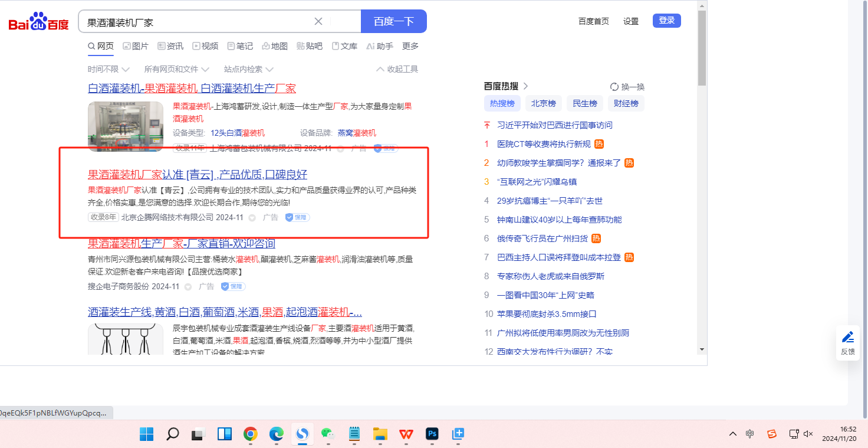Click the 登录 login button

pos(666,21)
